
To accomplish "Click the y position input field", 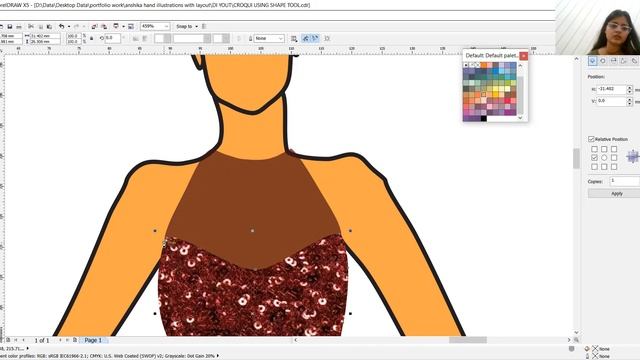I will (x=611, y=101).
